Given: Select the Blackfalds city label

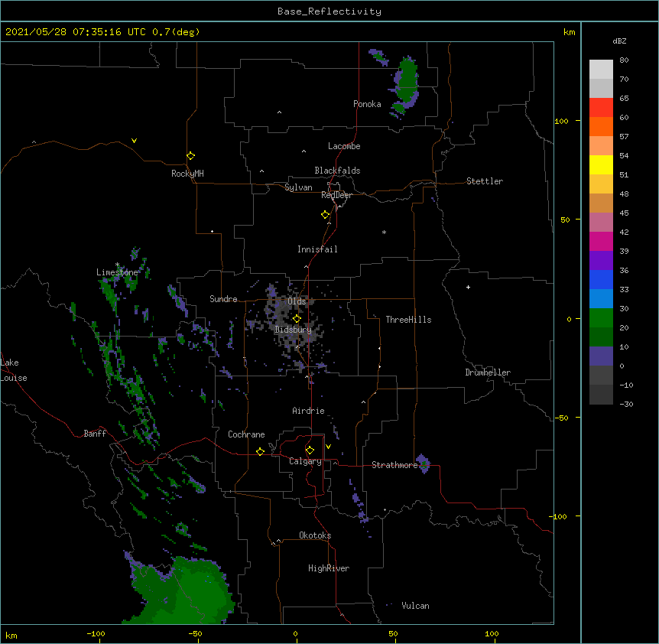Looking at the screenshot, I should point(337,171).
